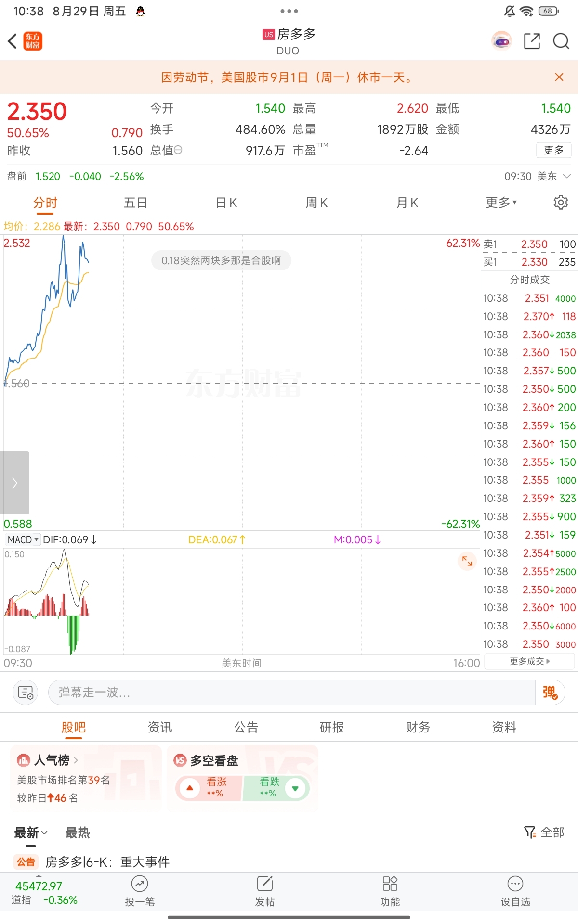Image resolution: width=578 pixels, height=924 pixels.
Task: Select the 财务 tab
Action: point(418,727)
